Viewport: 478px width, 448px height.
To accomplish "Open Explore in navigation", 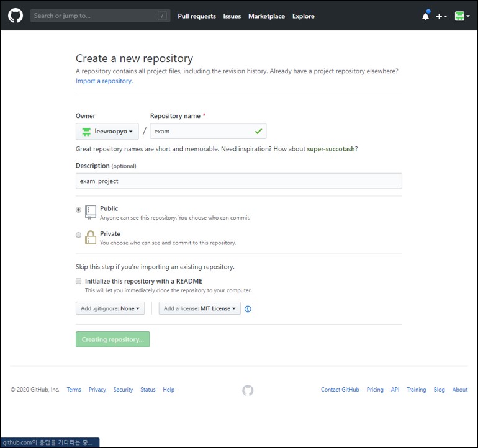I will [303, 16].
